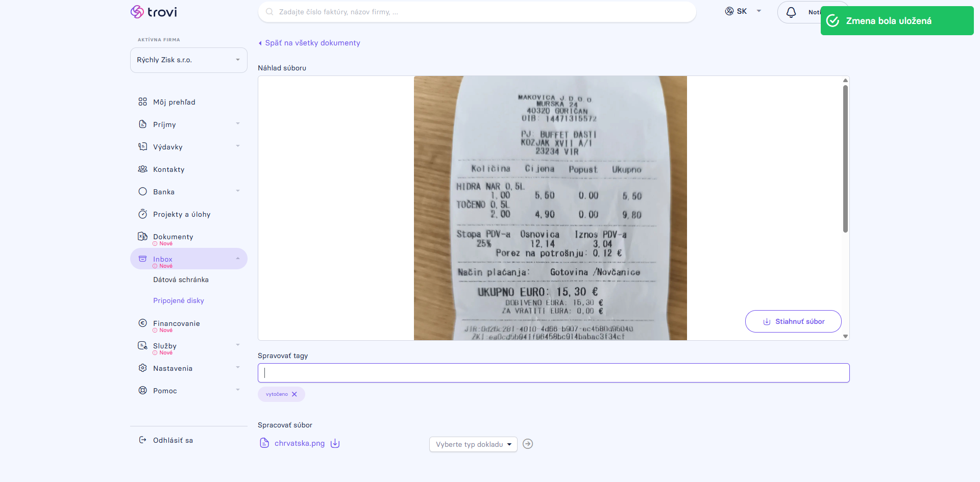Open the SK language dropdown
This screenshot has height=482, width=980.
743,11
